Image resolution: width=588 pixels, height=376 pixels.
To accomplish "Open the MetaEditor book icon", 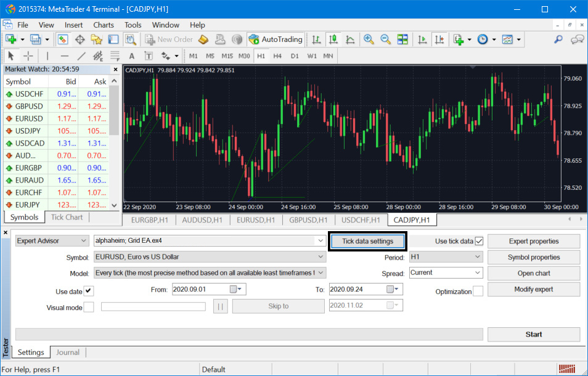I will pyautogui.click(x=203, y=39).
